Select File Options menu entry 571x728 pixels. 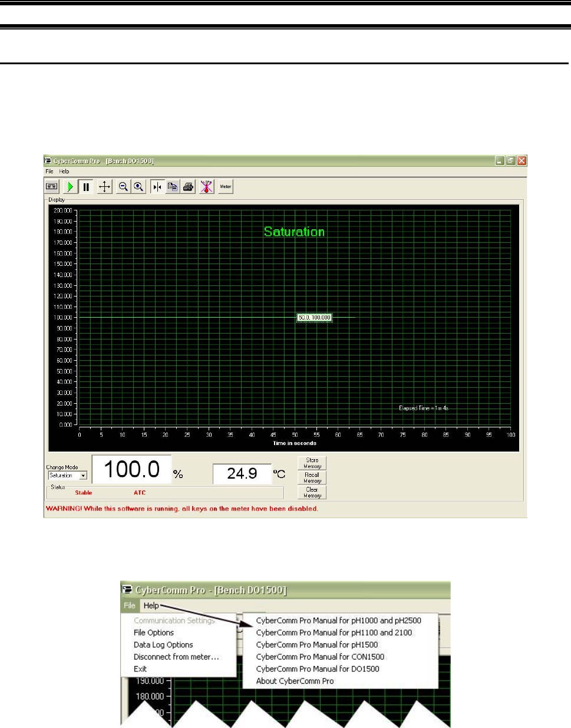coord(154,633)
